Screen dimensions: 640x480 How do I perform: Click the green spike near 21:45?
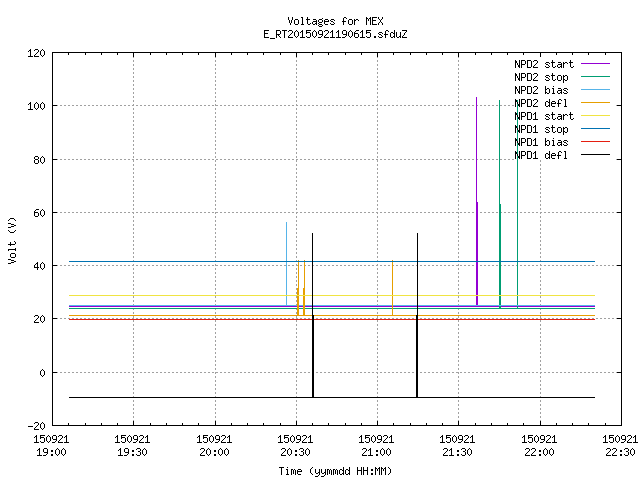click(x=500, y=204)
